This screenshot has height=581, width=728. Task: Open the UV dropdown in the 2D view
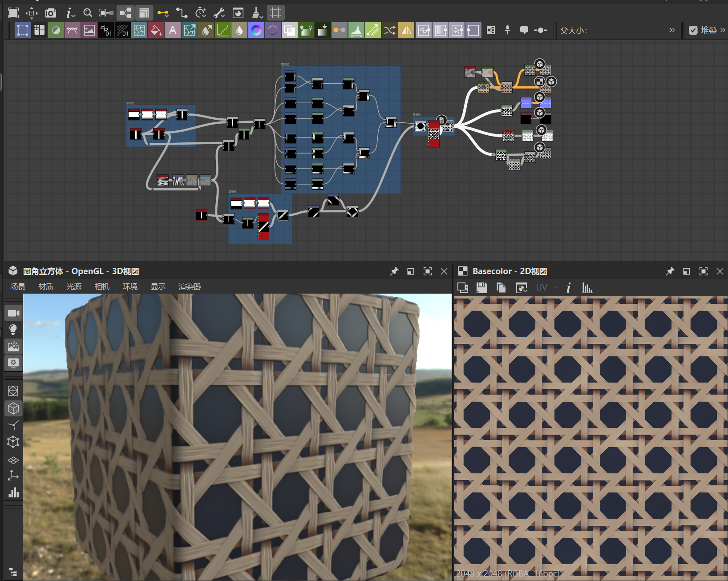click(546, 288)
